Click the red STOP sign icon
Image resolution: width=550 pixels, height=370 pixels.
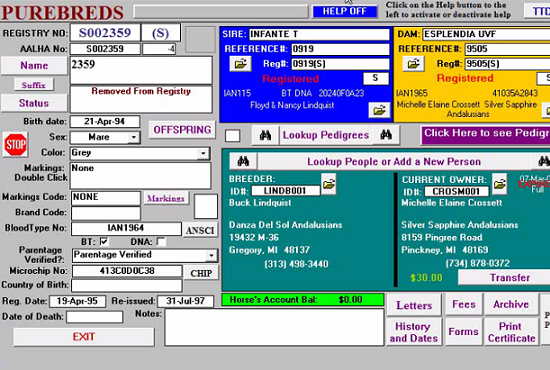click(15, 144)
